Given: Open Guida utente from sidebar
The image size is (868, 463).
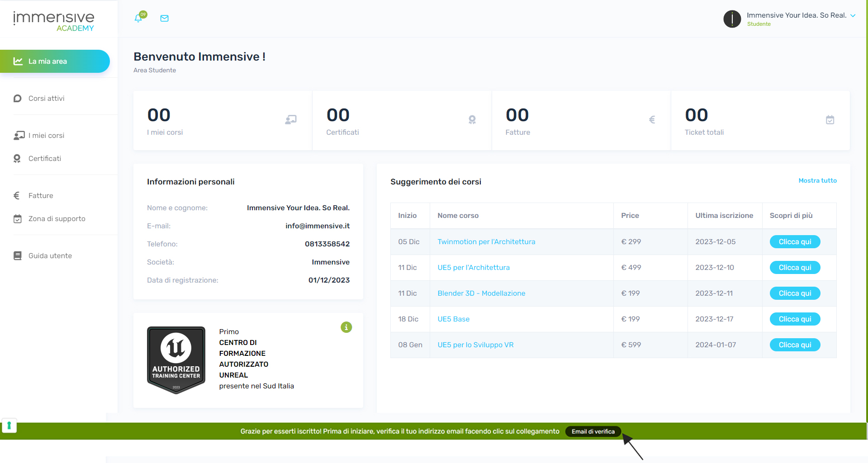Looking at the screenshot, I should tap(50, 256).
